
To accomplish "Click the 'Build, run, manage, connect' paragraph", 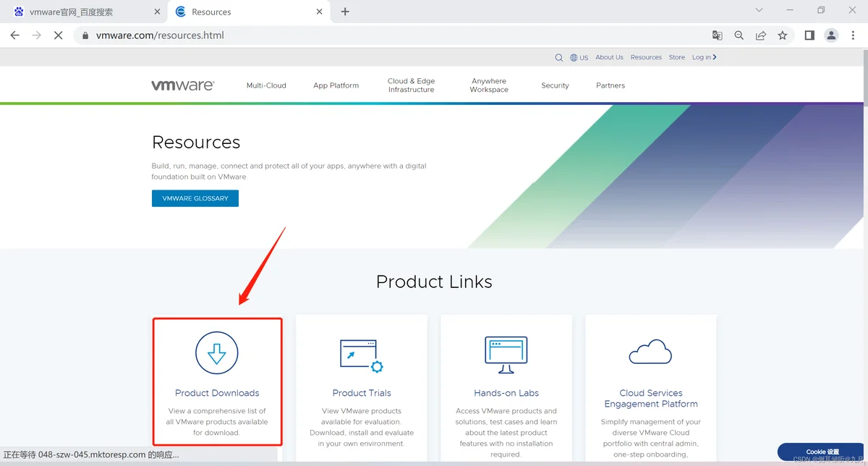I will pyautogui.click(x=289, y=171).
